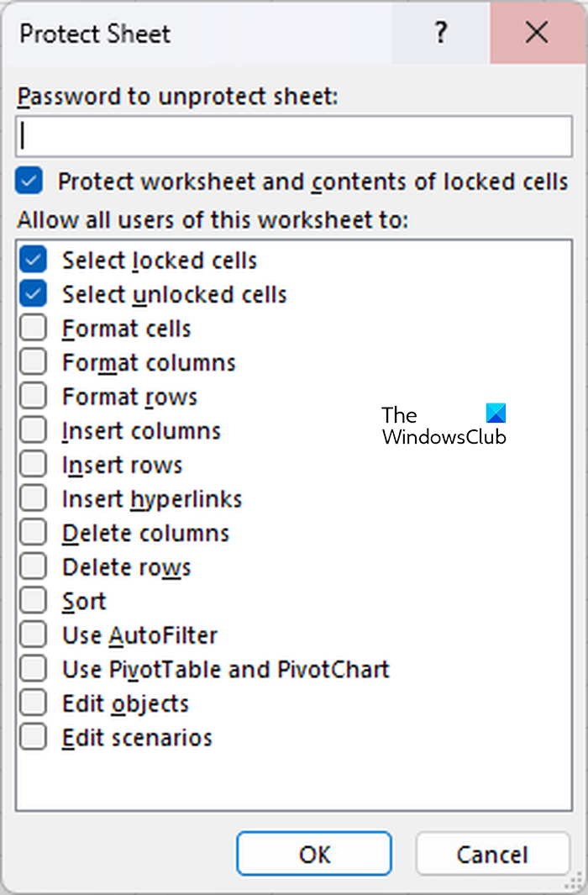Click the Cancel button
The image size is (588, 895).
point(493,854)
